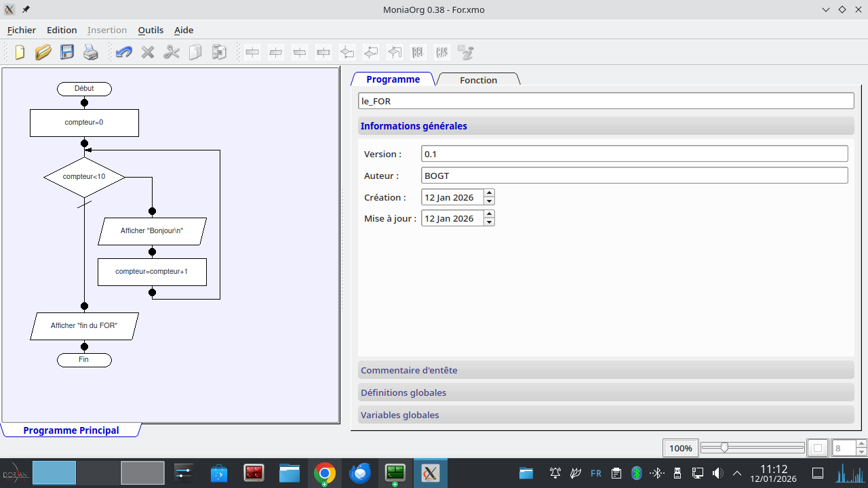Image resolution: width=868 pixels, height=488 pixels.
Task: Toggle the checkbox next to the zoom slider
Action: tap(818, 448)
